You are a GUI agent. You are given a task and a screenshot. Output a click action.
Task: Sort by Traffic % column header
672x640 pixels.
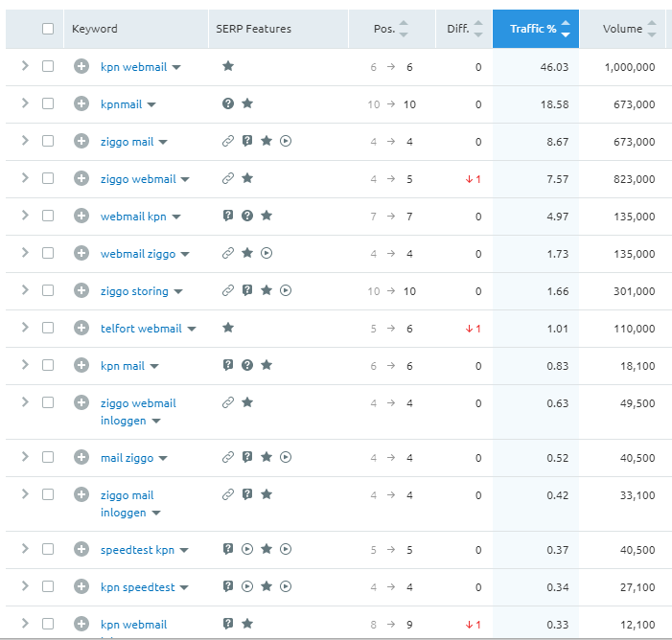click(536, 29)
